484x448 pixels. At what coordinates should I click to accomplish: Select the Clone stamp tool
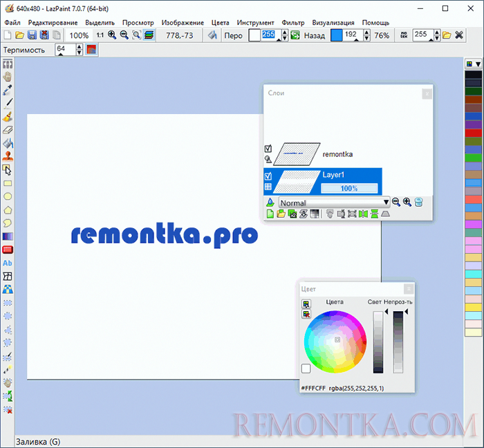pos(8,156)
